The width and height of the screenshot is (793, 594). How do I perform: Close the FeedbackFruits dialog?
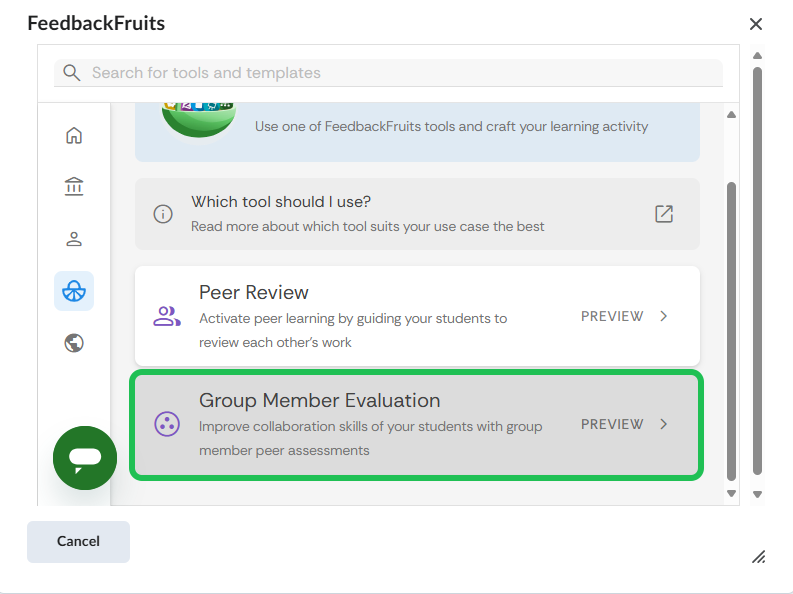756,24
